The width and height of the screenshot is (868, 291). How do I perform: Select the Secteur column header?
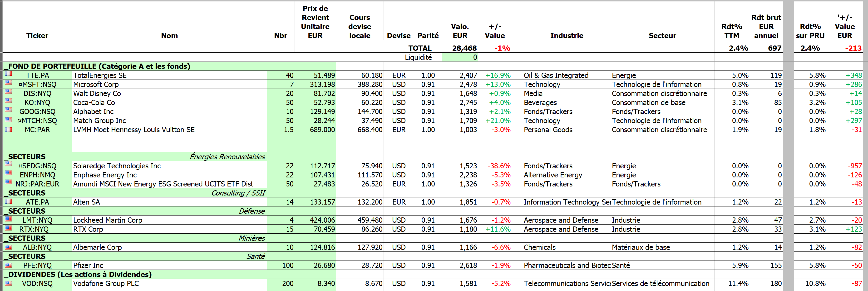click(662, 35)
